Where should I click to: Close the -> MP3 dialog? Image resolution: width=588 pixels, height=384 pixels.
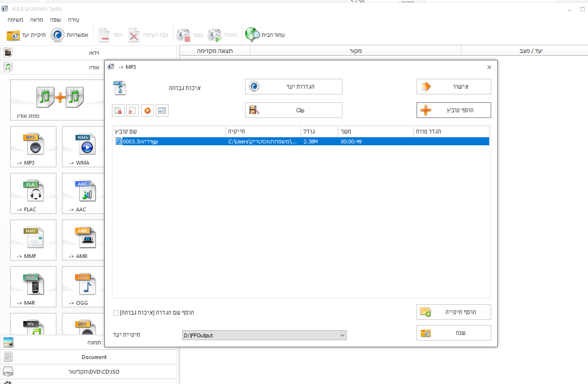[x=489, y=67]
